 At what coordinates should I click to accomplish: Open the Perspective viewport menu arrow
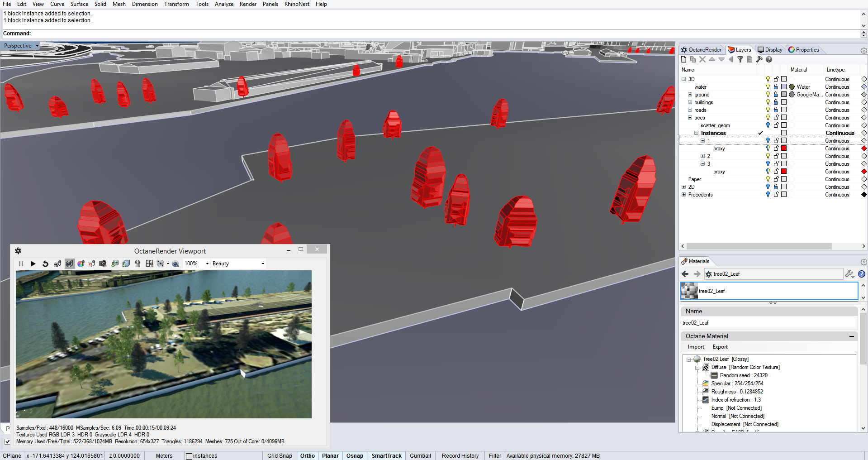(x=37, y=46)
